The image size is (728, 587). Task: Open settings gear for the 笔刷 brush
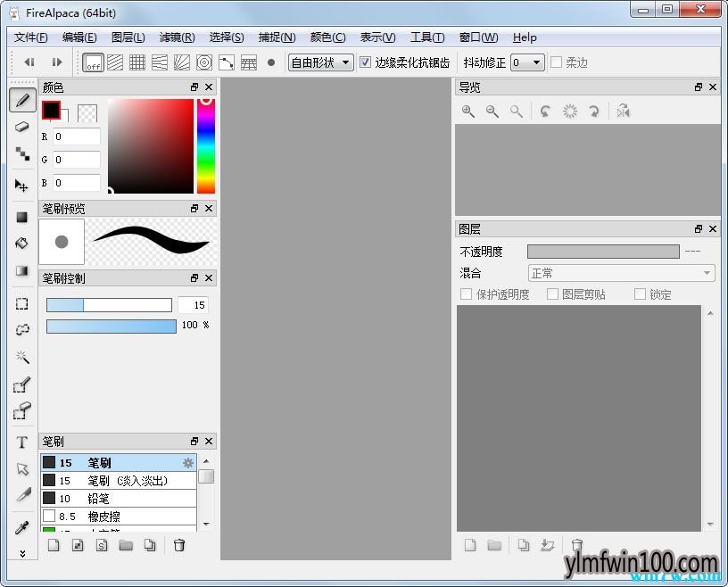[x=188, y=462]
